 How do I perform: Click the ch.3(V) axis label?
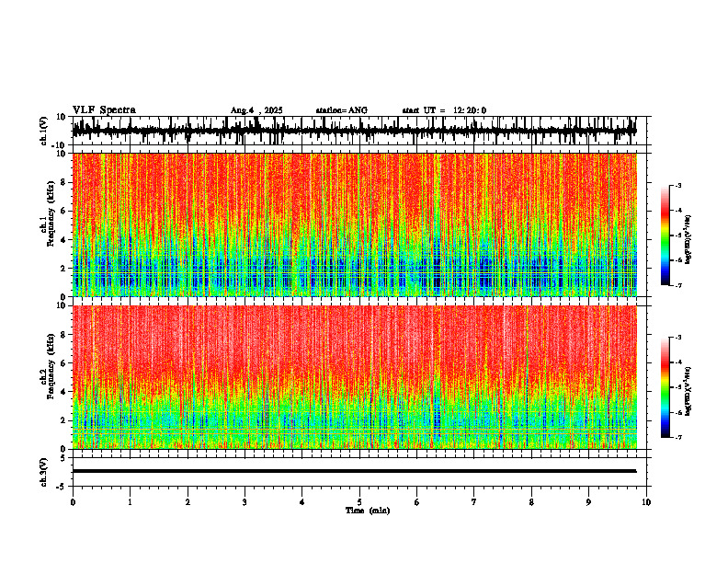tap(44, 472)
